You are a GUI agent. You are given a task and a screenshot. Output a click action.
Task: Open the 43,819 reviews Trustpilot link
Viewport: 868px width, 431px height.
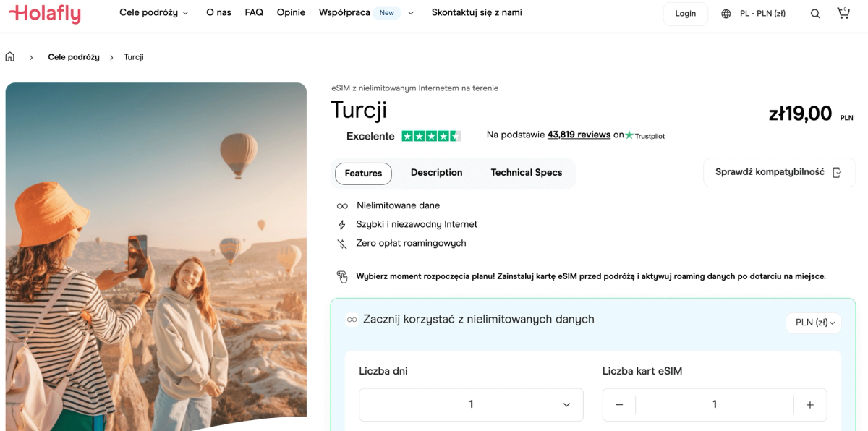[579, 135]
